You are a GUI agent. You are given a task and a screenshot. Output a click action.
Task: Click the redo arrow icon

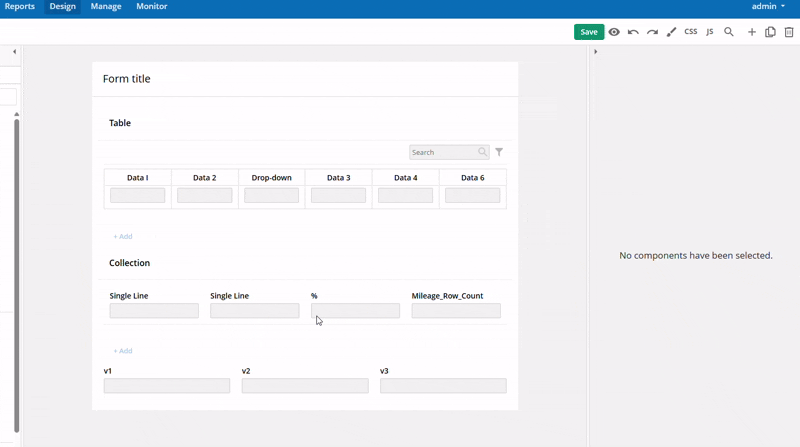pyautogui.click(x=652, y=32)
